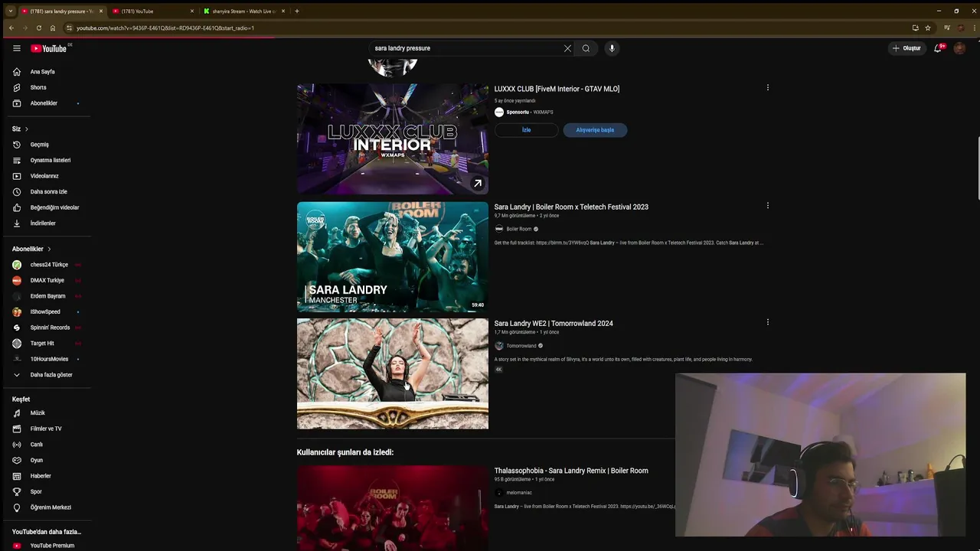
Task: Open more options for Tomorrowland 2024 video
Action: (x=767, y=322)
